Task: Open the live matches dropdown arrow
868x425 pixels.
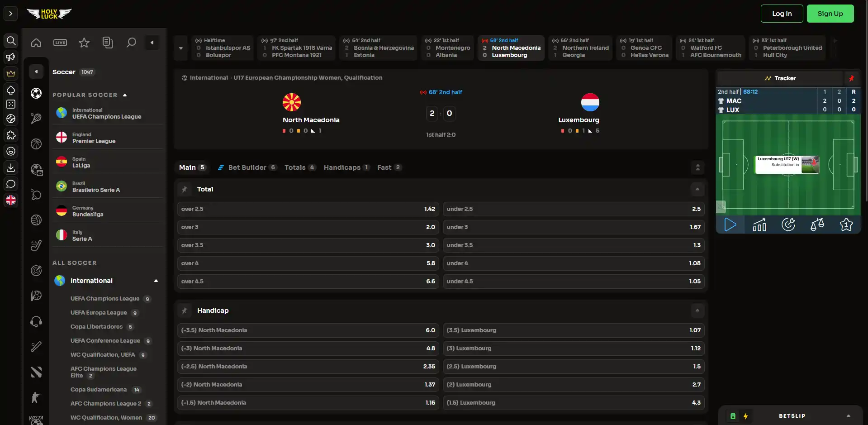Action: (181, 48)
